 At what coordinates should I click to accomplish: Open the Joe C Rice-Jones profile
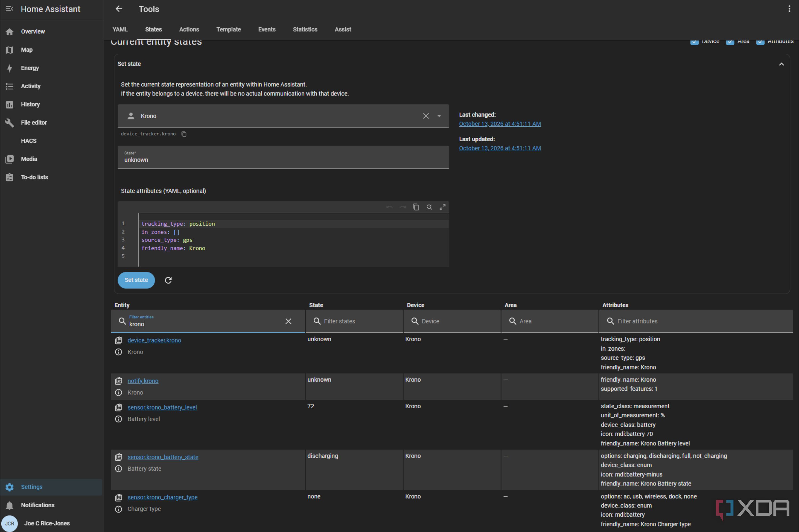(51, 523)
